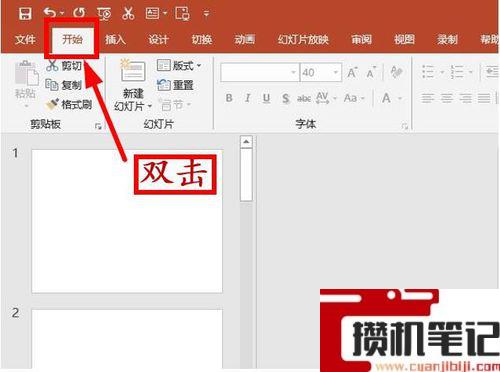This screenshot has height=372, width=500.
Task: Expand the paste options arrow under 粘贴
Action: pyautogui.click(x=26, y=106)
